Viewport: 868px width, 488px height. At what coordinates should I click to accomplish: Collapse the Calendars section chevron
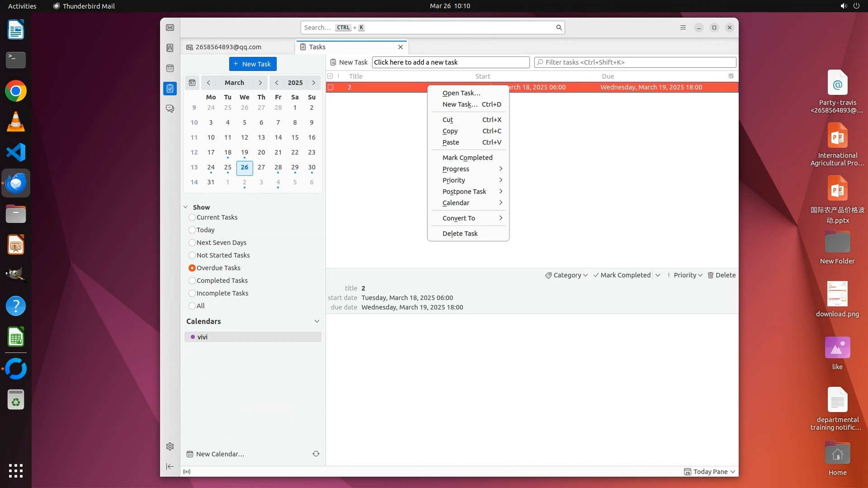point(316,321)
